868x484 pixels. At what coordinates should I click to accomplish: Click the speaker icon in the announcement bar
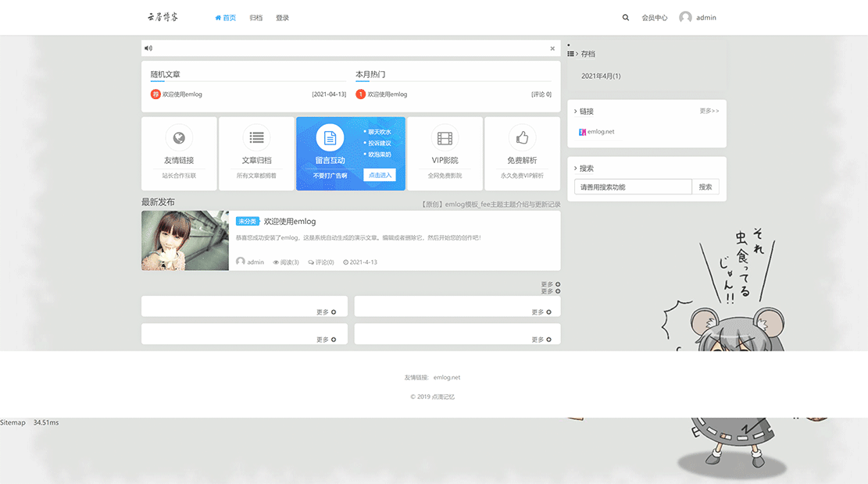(x=148, y=48)
